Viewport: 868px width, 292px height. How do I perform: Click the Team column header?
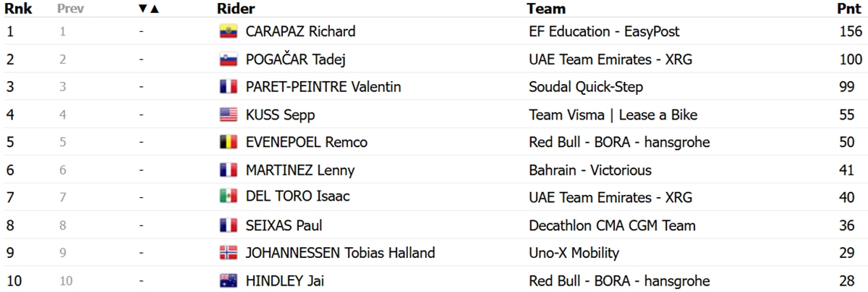click(x=546, y=9)
